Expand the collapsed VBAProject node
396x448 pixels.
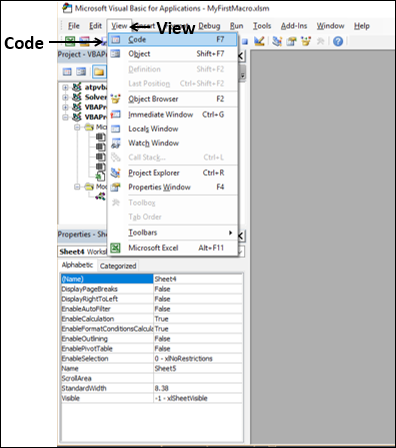coord(65,107)
